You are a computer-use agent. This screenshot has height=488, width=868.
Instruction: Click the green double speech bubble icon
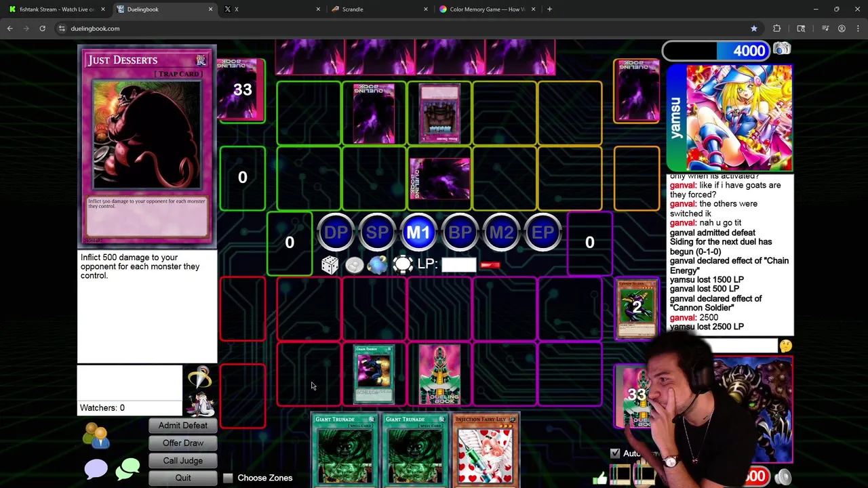pos(127,469)
